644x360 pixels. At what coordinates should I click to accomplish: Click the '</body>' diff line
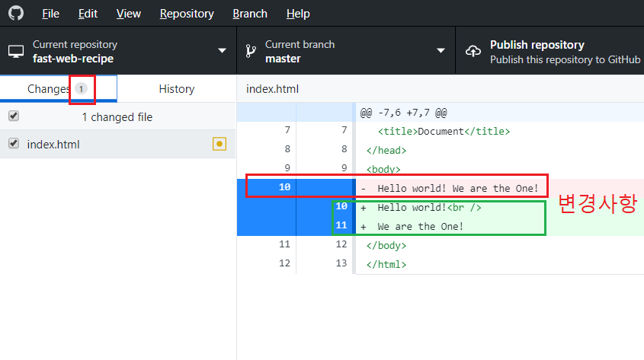(x=386, y=246)
